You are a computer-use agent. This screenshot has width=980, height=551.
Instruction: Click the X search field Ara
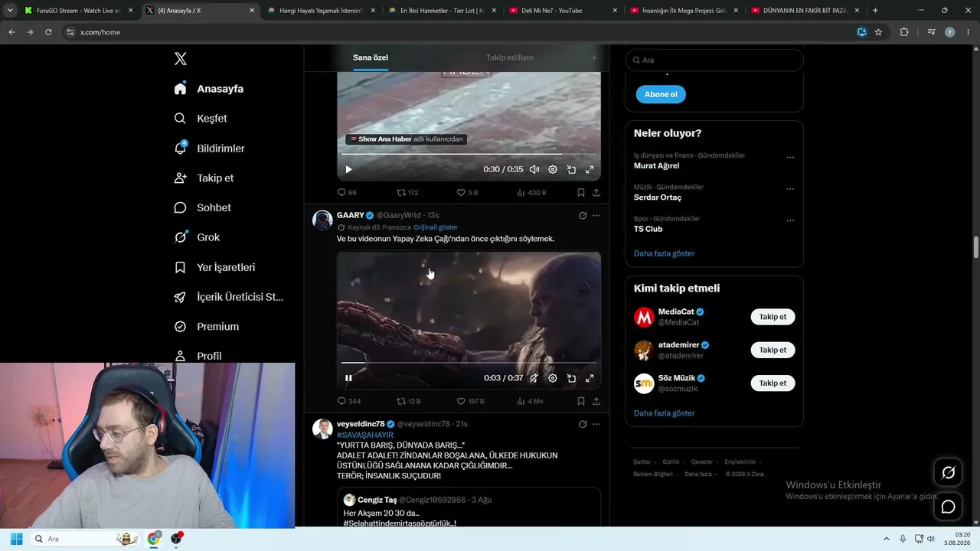(x=714, y=60)
